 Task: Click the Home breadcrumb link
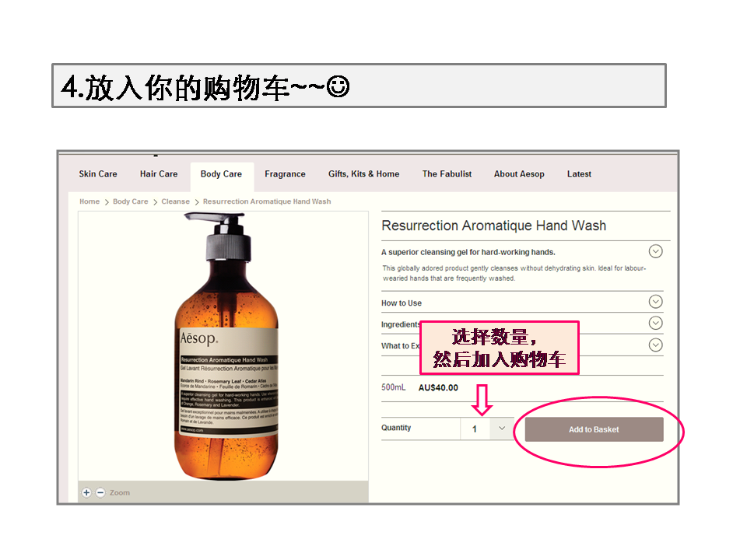point(89,201)
